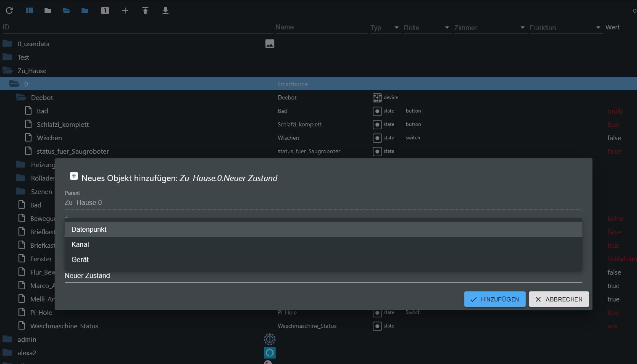
Task: Click the state icon in Bad row under Deebot
Action: click(377, 111)
